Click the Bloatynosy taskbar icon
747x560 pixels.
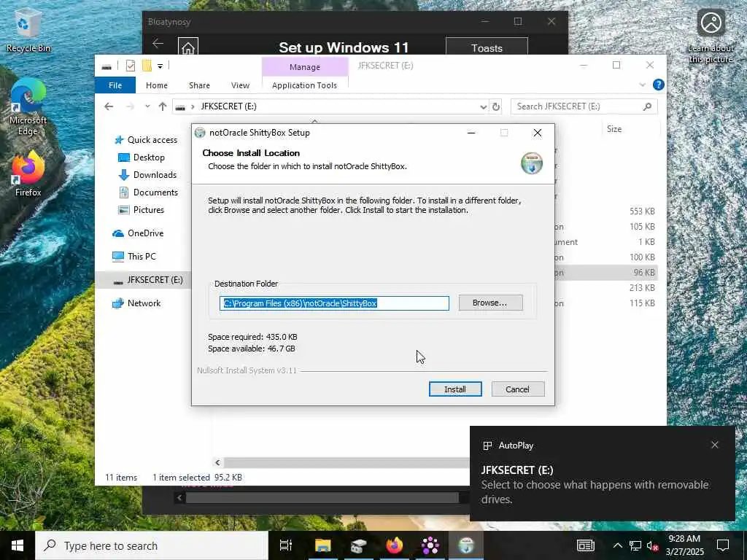pyautogui.click(x=430, y=545)
